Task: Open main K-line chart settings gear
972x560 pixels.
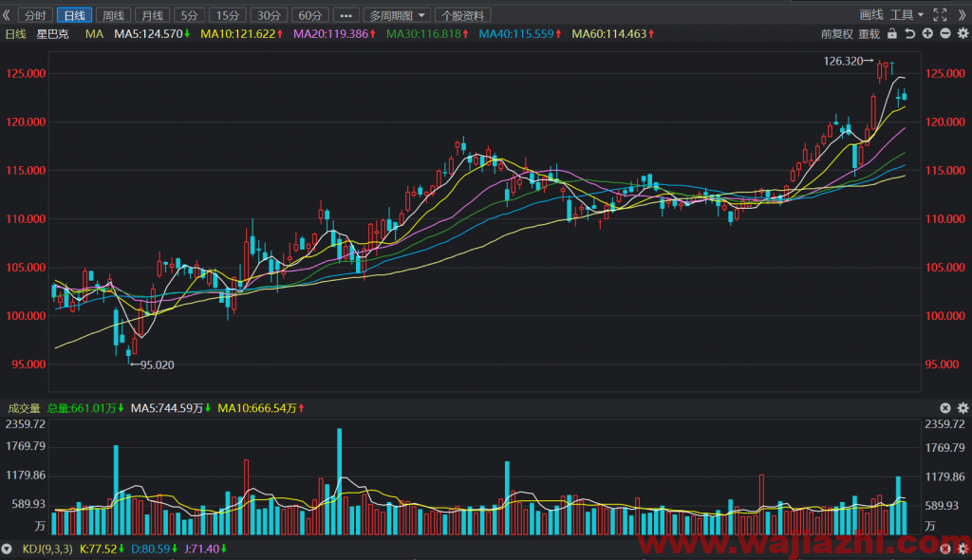Action: 963,33
